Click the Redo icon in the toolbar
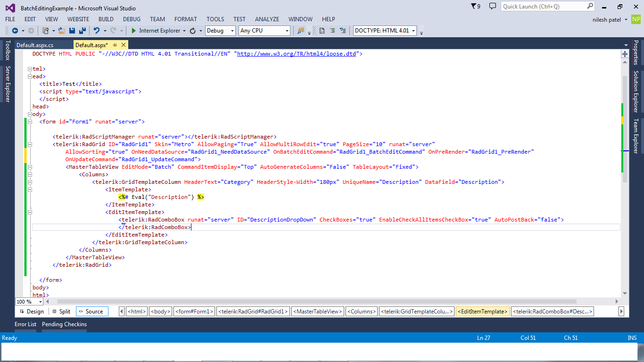This screenshot has width=644, height=362. tap(113, 31)
